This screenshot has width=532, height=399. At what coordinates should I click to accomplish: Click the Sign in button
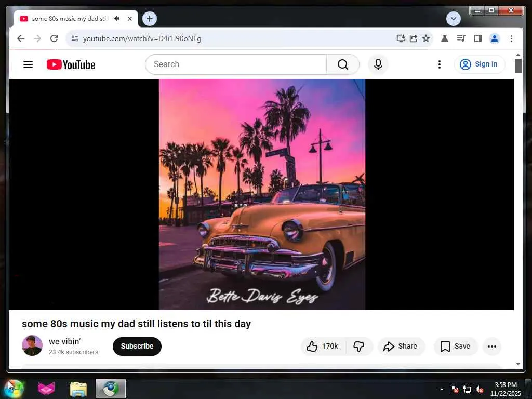click(479, 64)
